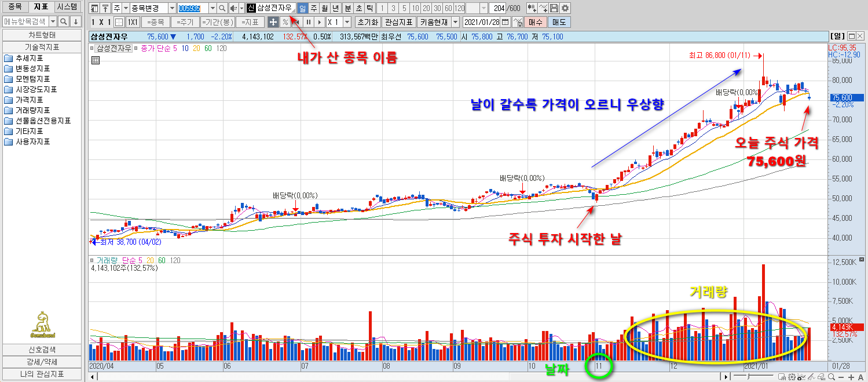Open the speaker options dropdown arrow

point(241,8)
